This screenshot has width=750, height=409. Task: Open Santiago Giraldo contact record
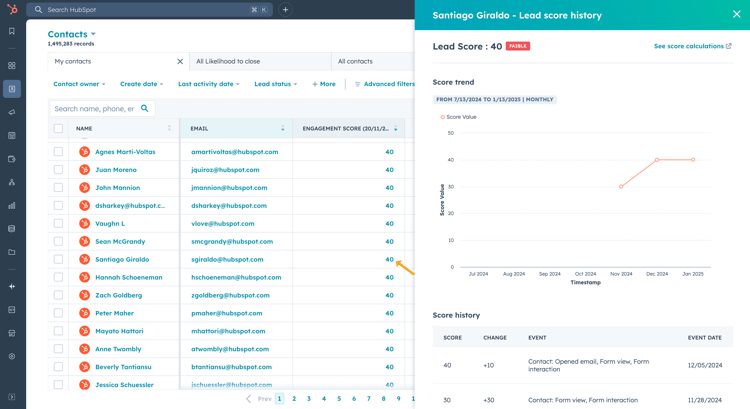(x=122, y=259)
